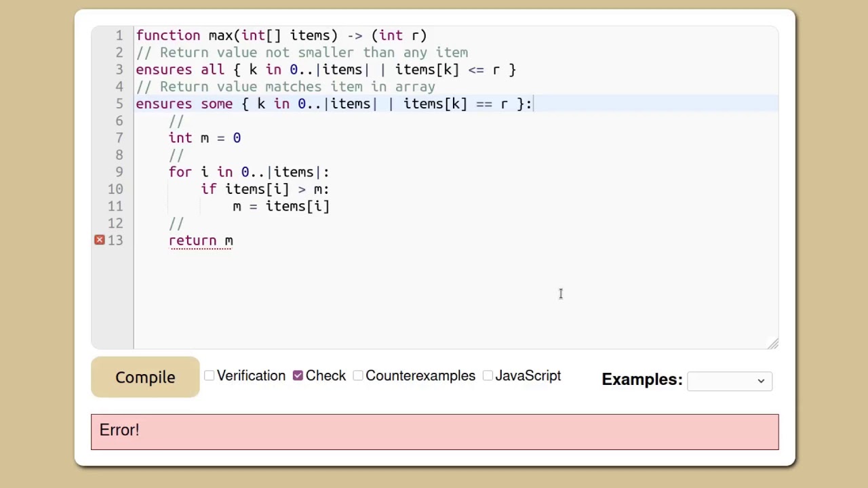Click the Counterexamples label text
The width and height of the screenshot is (868, 488).
pos(420,375)
